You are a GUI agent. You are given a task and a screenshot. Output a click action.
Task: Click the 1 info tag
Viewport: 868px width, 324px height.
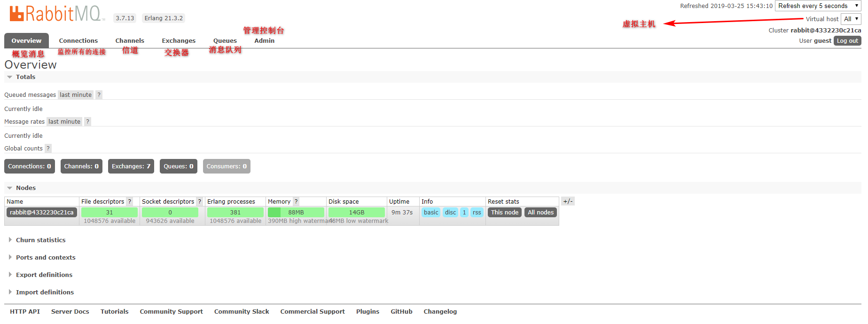point(464,213)
